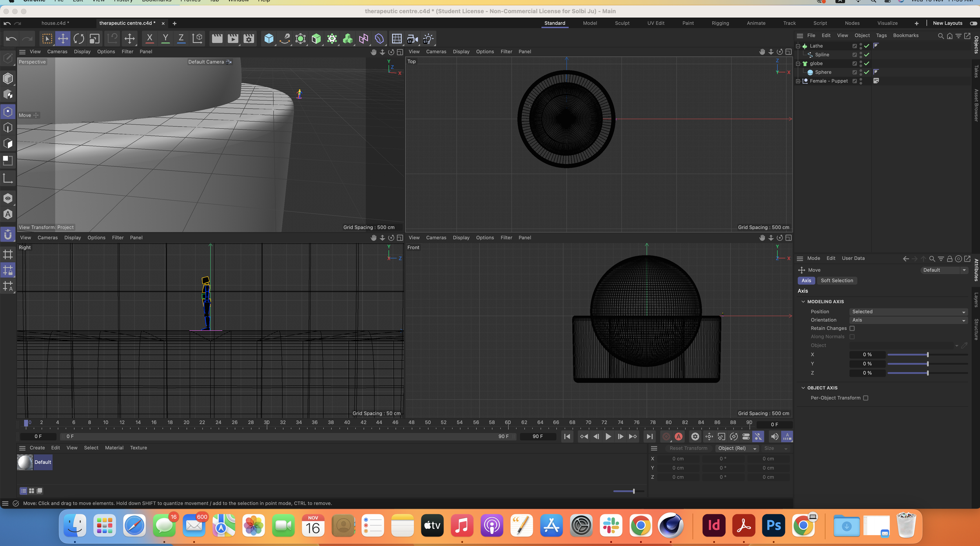Open house.c4d document tab
This screenshot has height=546, width=980.
coord(55,23)
